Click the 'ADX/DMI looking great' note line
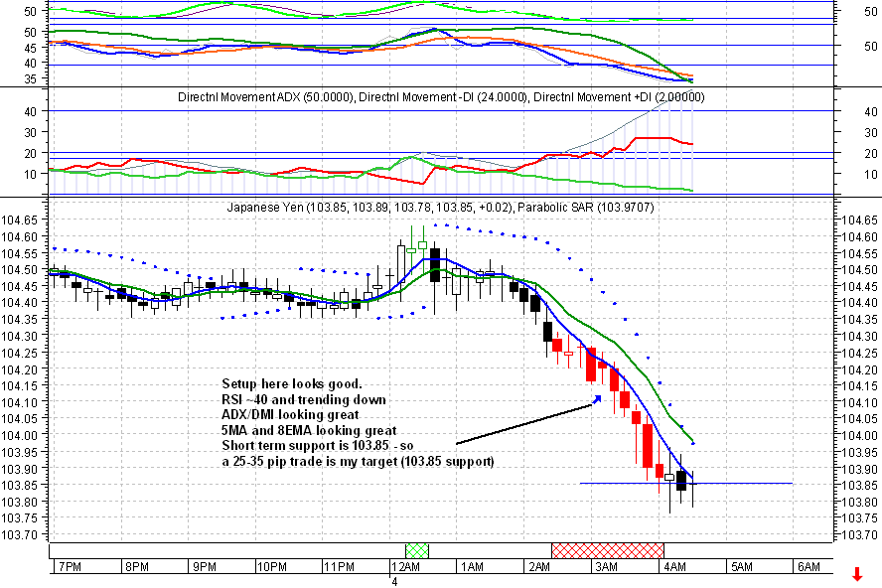Image resolution: width=882 pixels, height=588 pixels. (290, 415)
